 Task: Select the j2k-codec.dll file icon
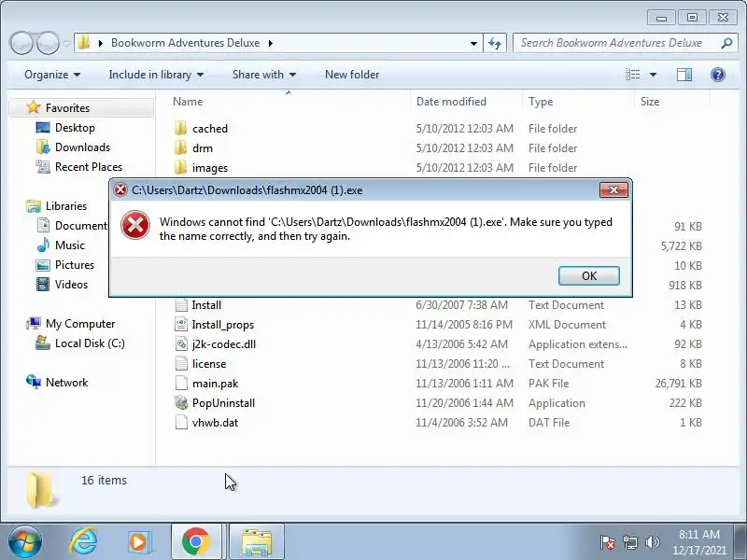click(181, 343)
